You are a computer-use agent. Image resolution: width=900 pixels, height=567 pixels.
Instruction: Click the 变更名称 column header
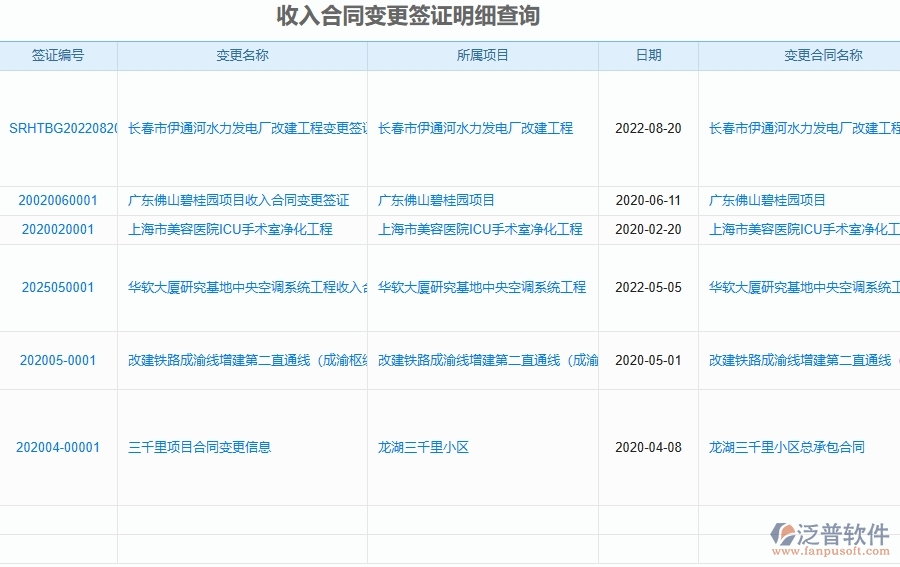tap(242, 55)
